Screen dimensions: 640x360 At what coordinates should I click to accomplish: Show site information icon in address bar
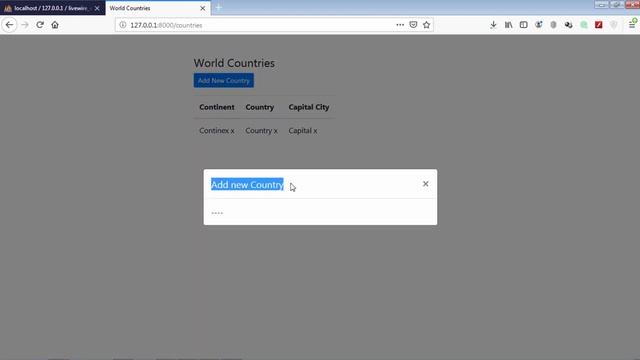[122, 25]
